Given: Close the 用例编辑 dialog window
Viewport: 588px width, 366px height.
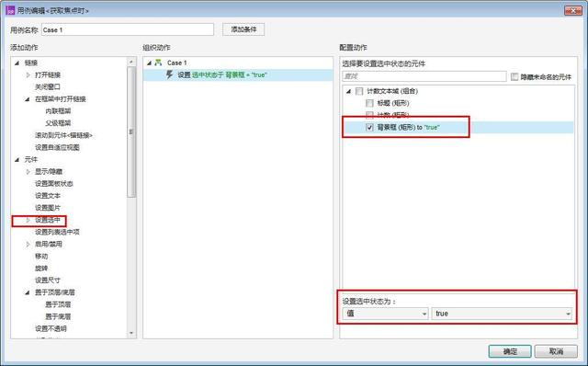Looking at the screenshot, I should pos(573,10).
